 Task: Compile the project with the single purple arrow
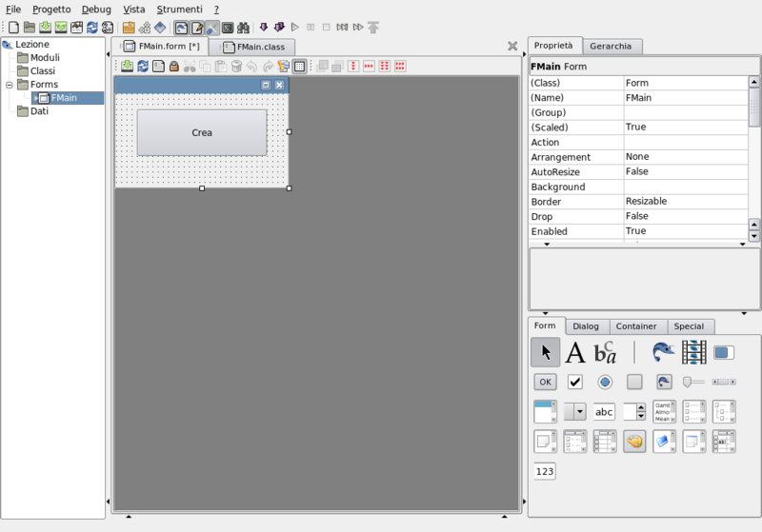pyautogui.click(x=264, y=28)
